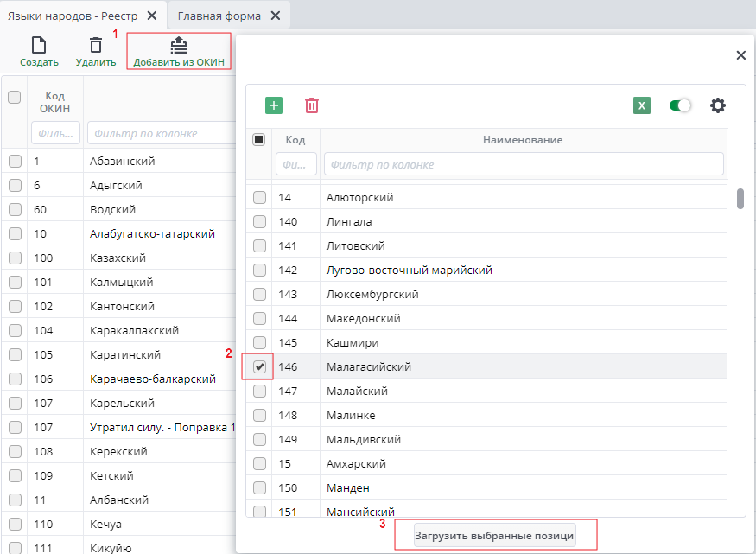Check the Малинке row checkbox
Screen dimensions: 756x554
[x=259, y=415]
